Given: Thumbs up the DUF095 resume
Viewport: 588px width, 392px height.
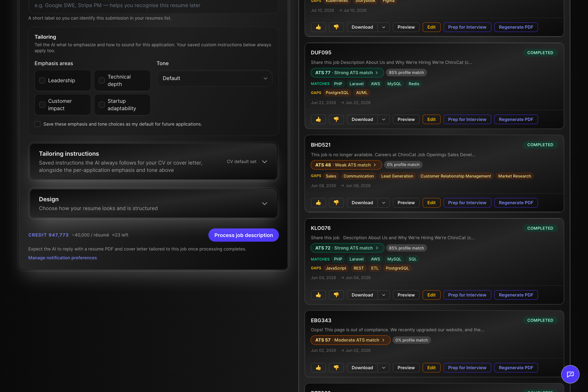Looking at the screenshot, I should pos(318,119).
